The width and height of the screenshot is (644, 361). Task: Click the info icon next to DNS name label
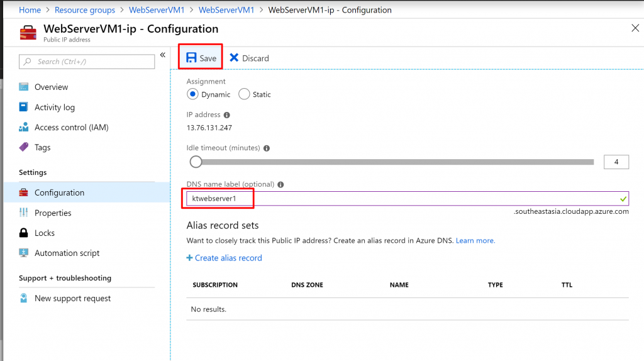tap(280, 185)
